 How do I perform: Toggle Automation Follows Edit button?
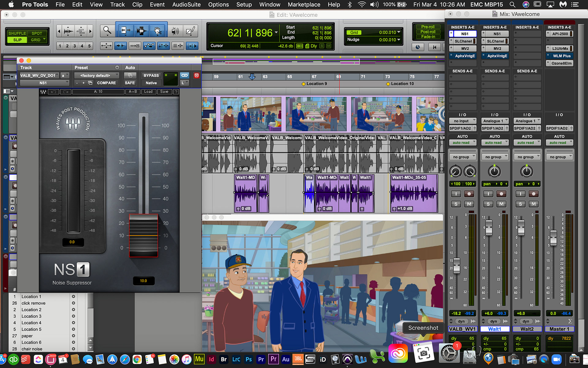pyautogui.click(x=149, y=46)
